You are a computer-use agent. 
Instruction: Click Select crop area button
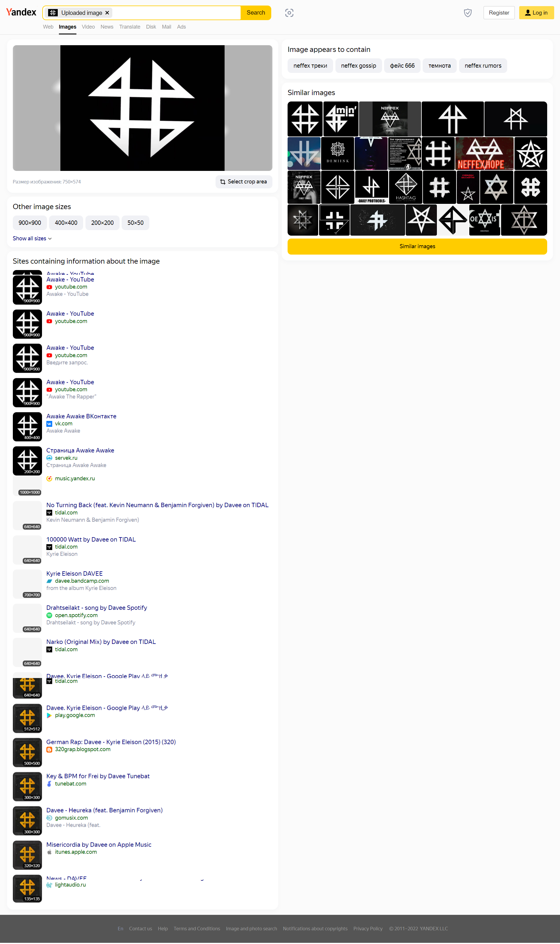pyautogui.click(x=244, y=181)
